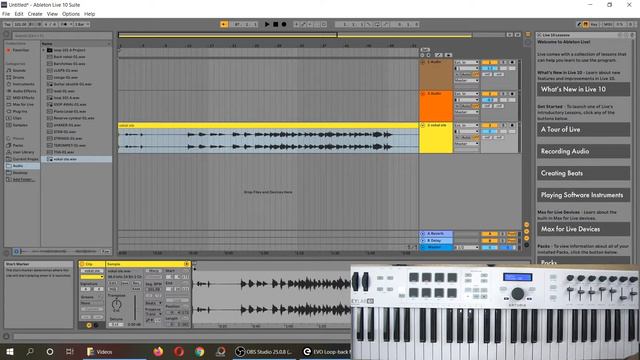The width and height of the screenshot is (640, 360).
Task: Open the What's New in Live 10 lesson
Action: (583, 89)
